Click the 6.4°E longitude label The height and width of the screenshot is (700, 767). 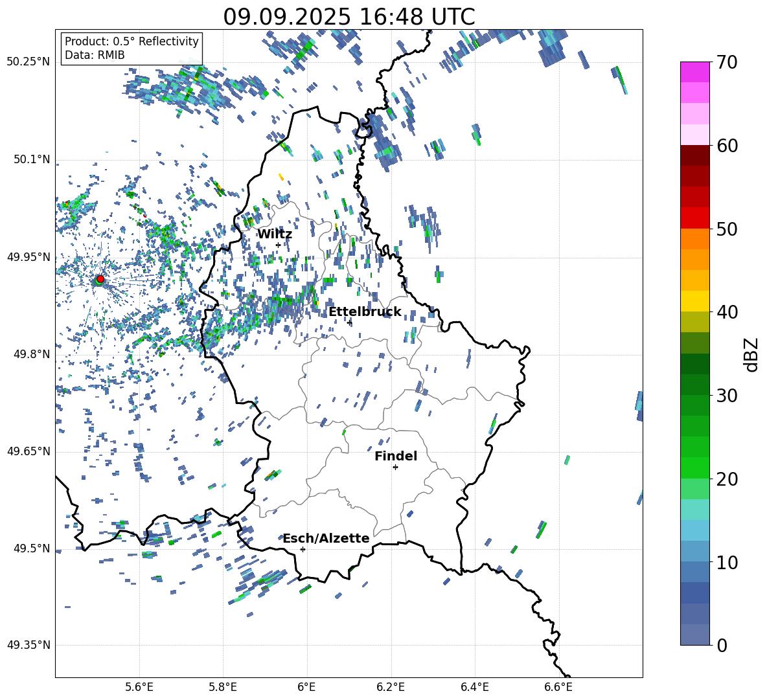[x=474, y=687]
